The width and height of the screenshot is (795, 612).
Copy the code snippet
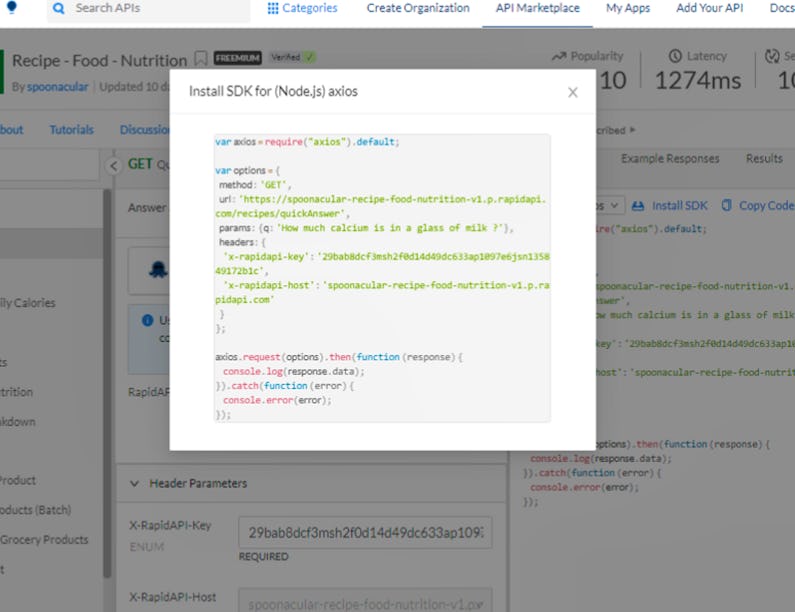click(x=766, y=205)
